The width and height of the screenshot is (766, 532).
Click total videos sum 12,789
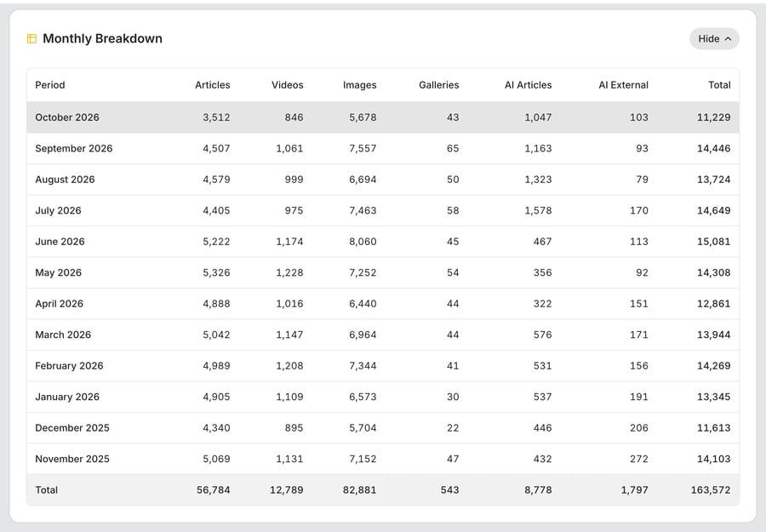(x=287, y=490)
